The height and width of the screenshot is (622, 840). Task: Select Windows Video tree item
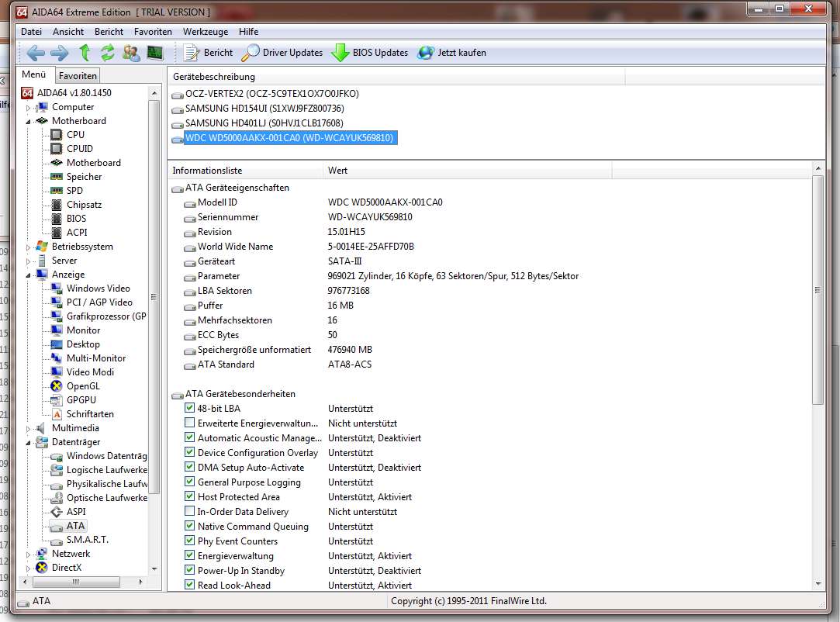coord(98,288)
